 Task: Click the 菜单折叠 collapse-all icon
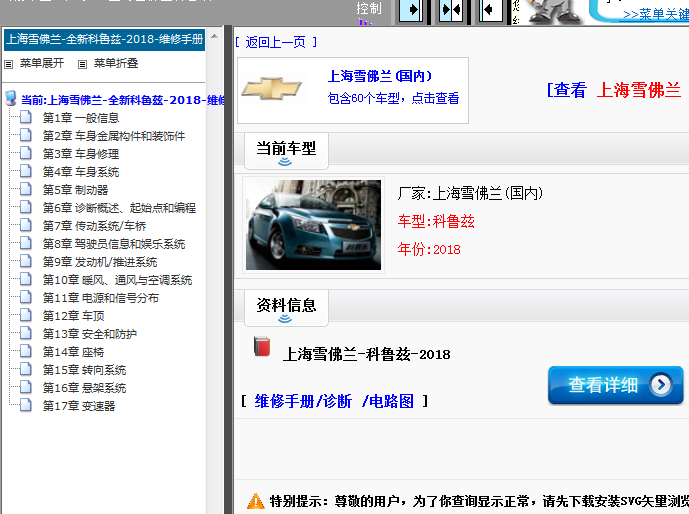pyautogui.click(x=82, y=65)
